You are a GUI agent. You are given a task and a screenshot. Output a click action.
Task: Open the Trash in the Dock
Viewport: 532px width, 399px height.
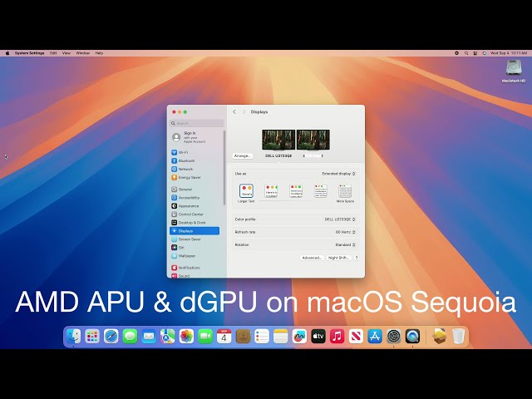458,336
